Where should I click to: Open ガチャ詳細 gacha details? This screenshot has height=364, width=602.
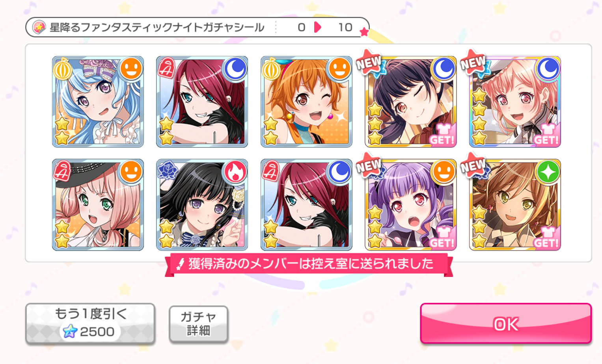click(x=198, y=323)
